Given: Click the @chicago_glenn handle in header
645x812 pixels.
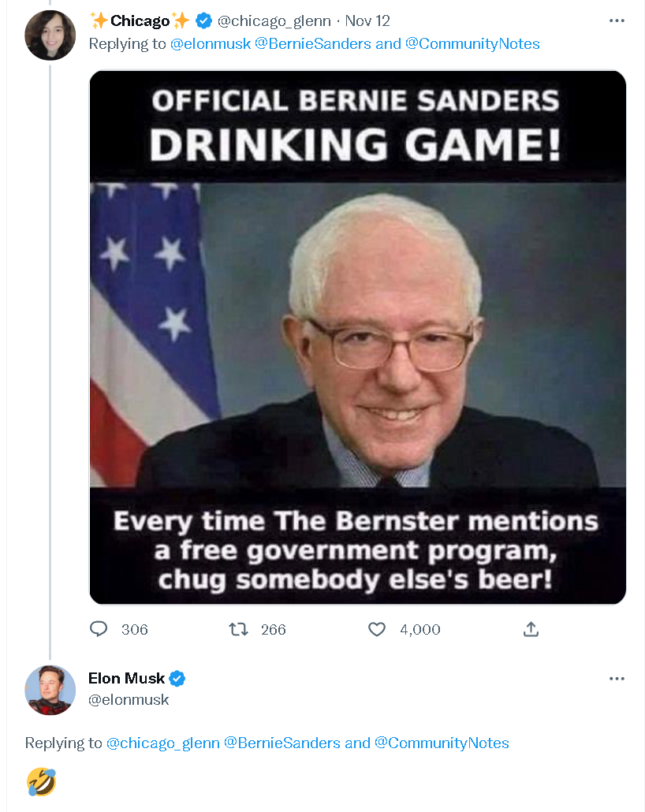Looking at the screenshot, I should tap(274, 20).
